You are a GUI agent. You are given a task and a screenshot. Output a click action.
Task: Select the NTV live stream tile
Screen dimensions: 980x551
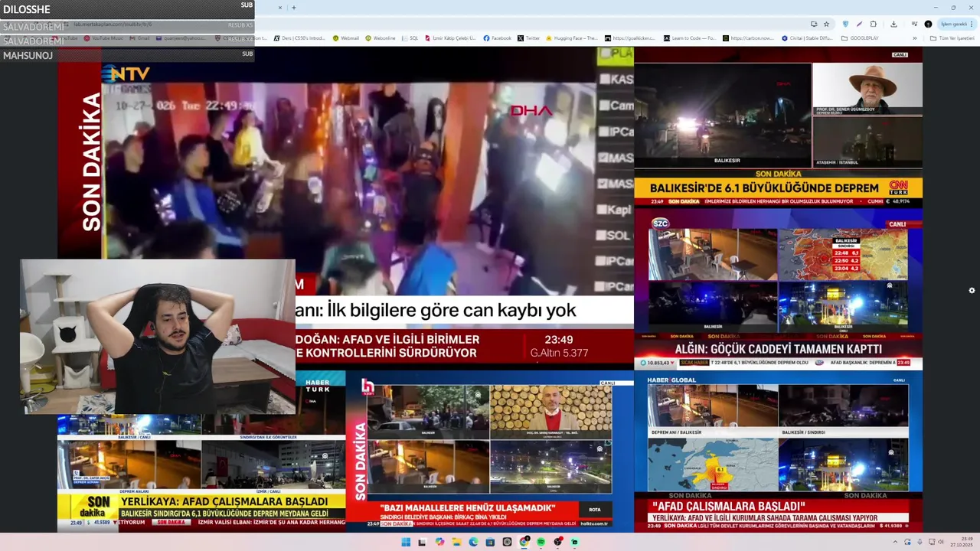(x=346, y=207)
